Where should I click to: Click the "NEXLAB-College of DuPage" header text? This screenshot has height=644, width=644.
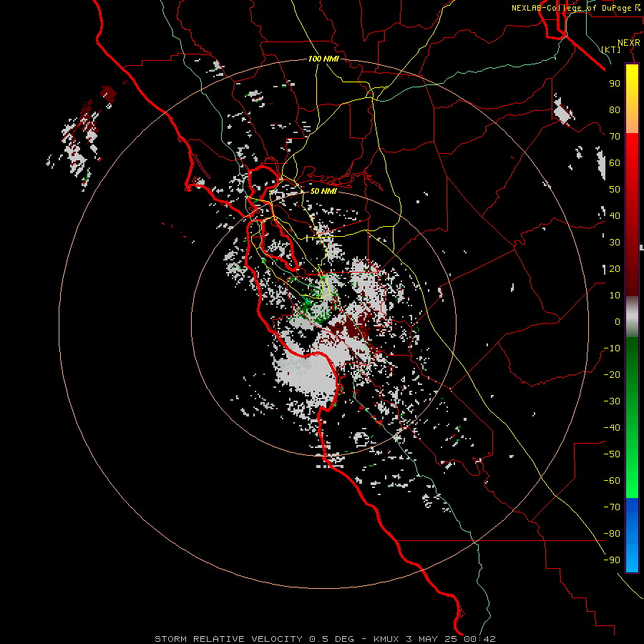571,8
